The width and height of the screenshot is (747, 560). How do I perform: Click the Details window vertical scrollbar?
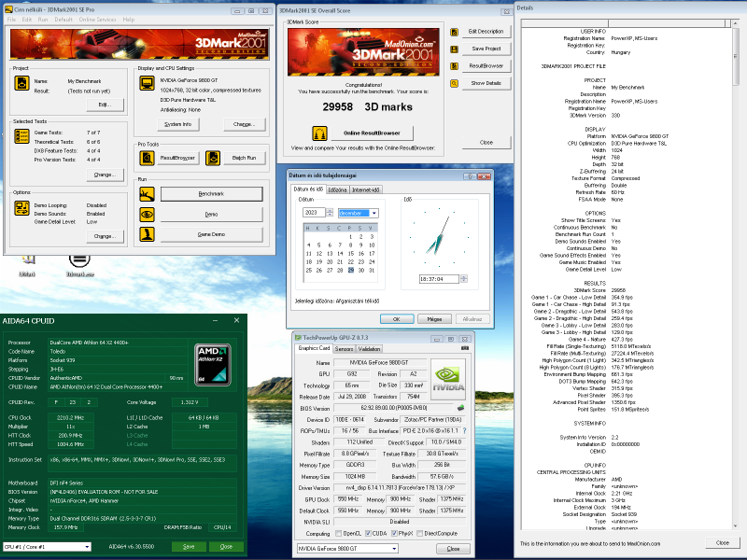point(735,276)
